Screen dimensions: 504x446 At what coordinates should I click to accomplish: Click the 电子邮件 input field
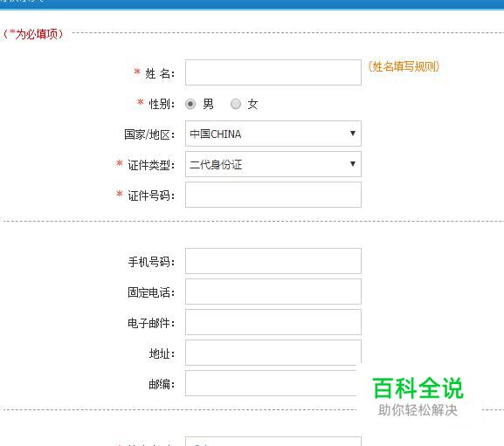273,322
